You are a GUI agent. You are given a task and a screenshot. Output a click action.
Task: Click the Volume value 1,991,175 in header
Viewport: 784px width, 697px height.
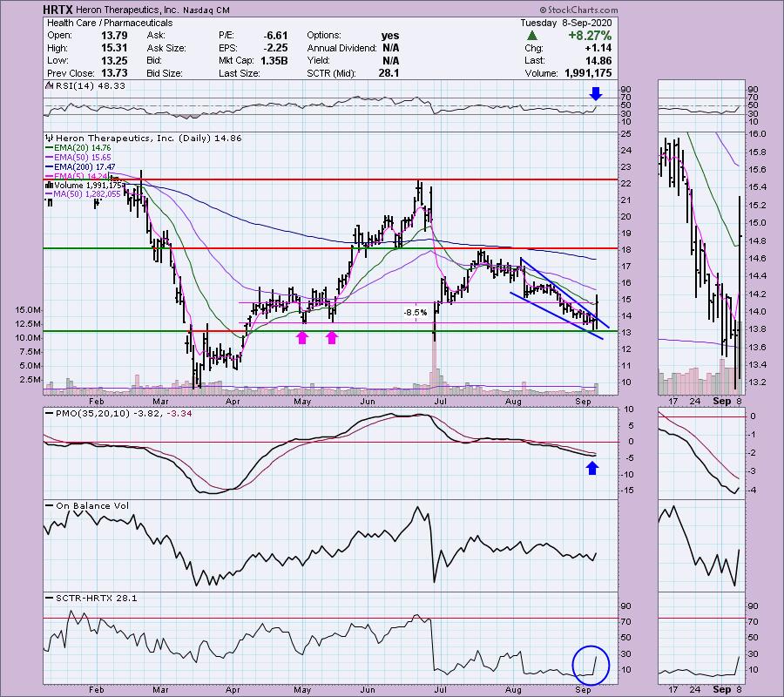(x=588, y=73)
